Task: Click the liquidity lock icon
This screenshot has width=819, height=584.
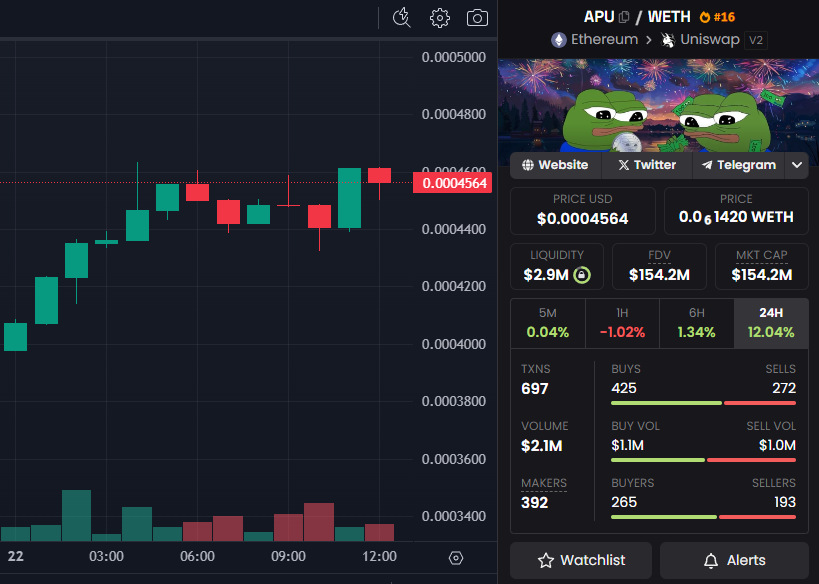Action: tap(582, 275)
